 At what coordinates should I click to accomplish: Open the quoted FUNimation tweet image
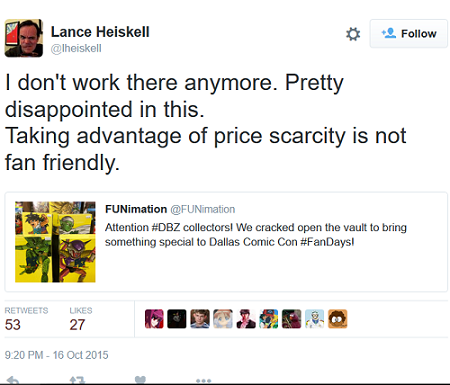click(55, 242)
